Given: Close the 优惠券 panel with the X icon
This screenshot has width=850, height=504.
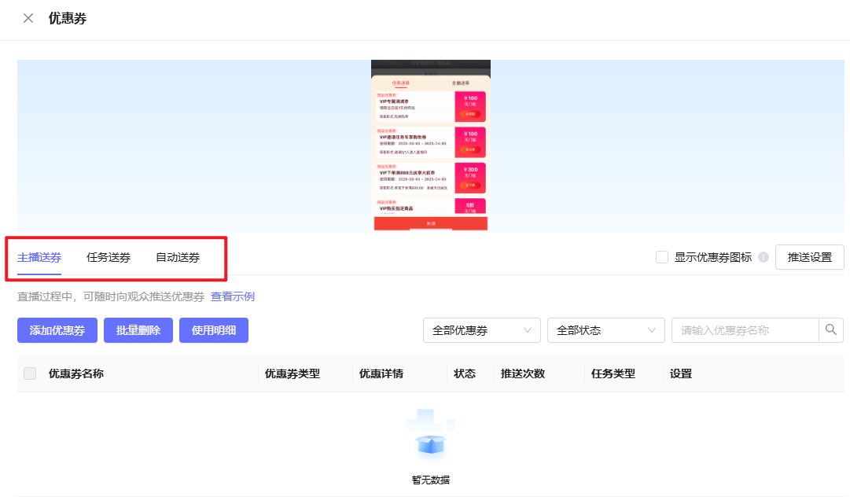Looking at the screenshot, I should click(28, 18).
